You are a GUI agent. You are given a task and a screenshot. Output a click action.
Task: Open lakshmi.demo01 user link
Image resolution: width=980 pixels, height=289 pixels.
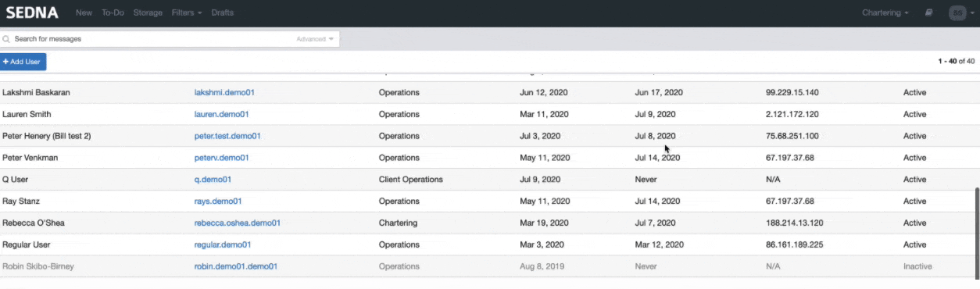(x=224, y=92)
